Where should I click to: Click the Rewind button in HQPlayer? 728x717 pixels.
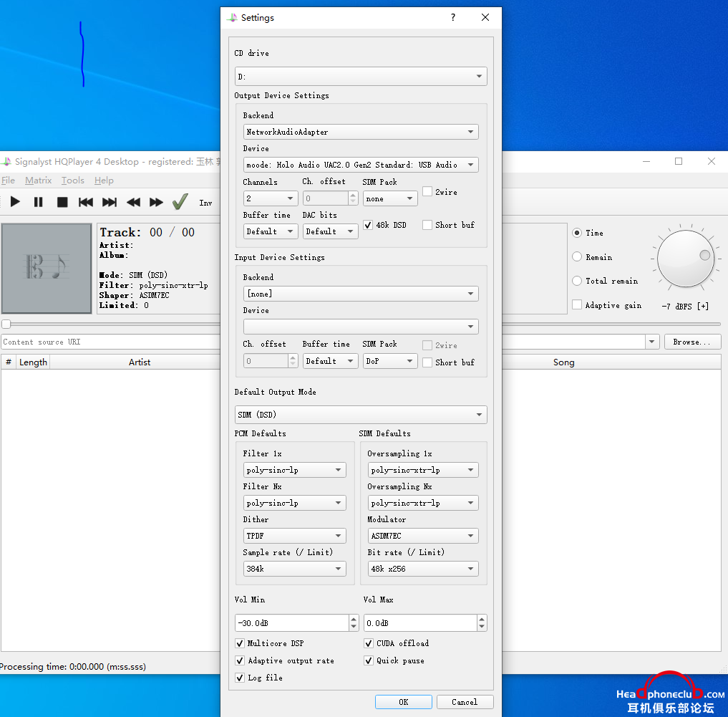coord(133,202)
